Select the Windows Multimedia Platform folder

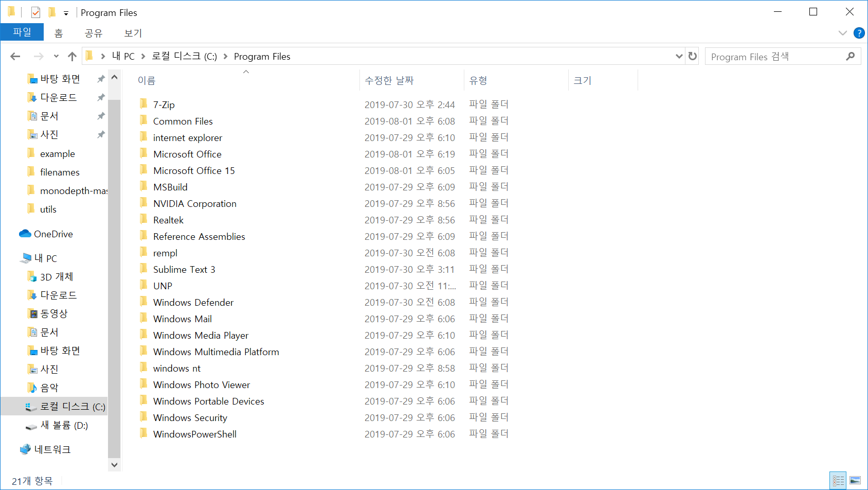216,352
